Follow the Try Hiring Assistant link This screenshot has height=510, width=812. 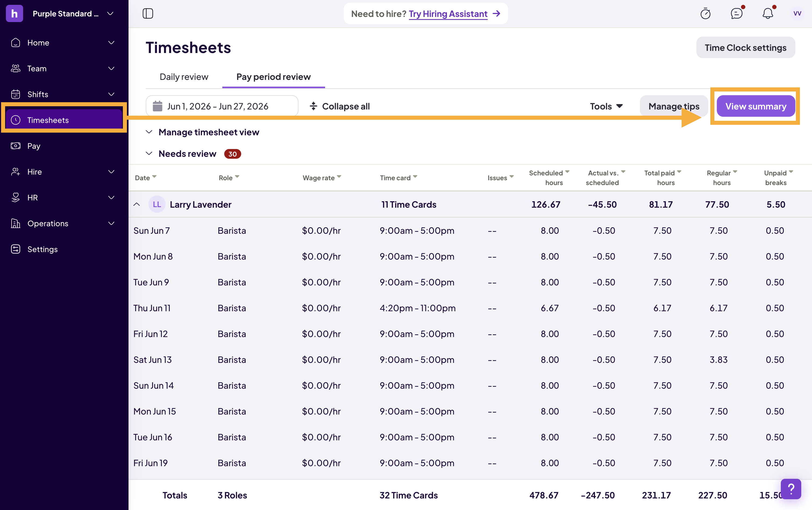coord(448,14)
